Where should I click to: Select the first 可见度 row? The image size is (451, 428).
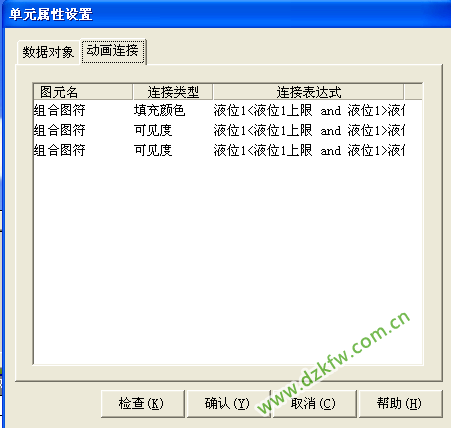pyautogui.click(x=219, y=130)
